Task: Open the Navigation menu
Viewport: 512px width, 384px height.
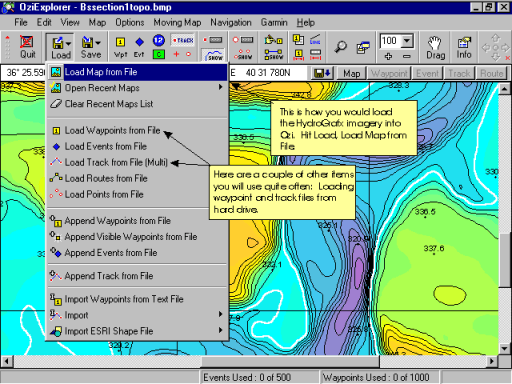Action: pyautogui.click(x=231, y=22)
